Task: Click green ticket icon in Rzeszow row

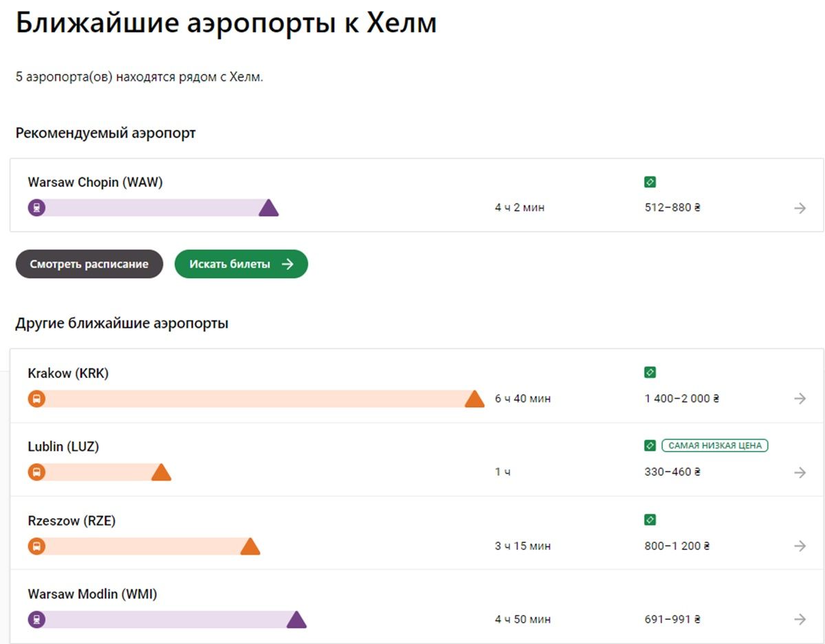Action: (650, 520)
